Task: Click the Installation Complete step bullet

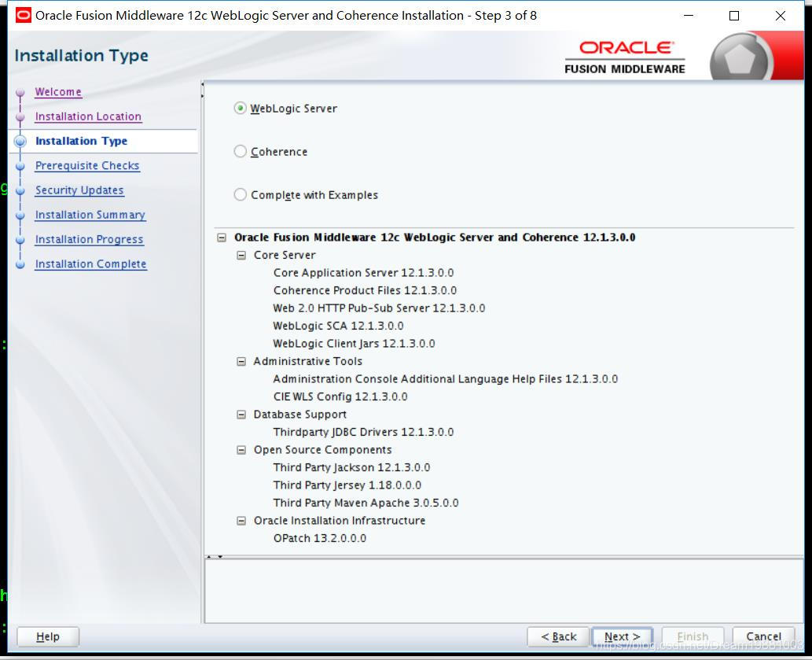Action: tap(20, 265)
